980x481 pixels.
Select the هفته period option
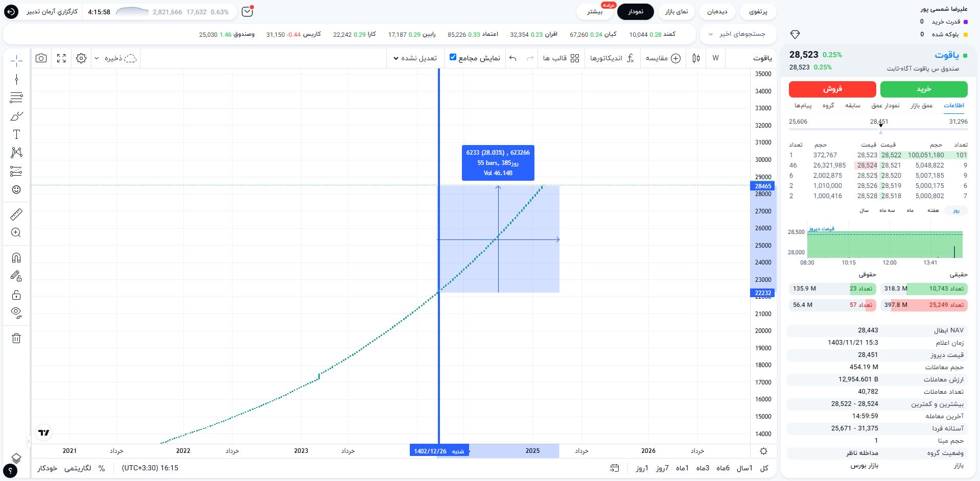point(933,210)
